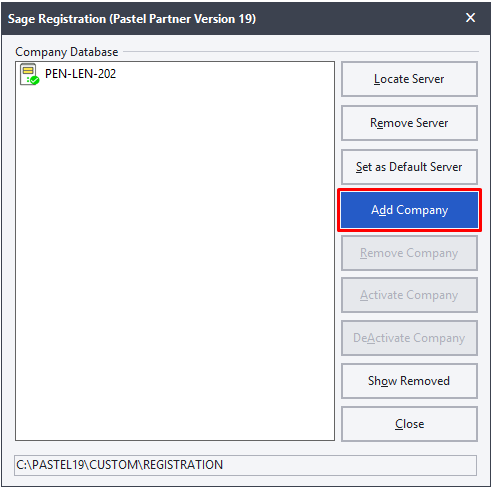Close the window using the title bar X
The height and width of the screenshot is (489, 493).
(470, 18)
